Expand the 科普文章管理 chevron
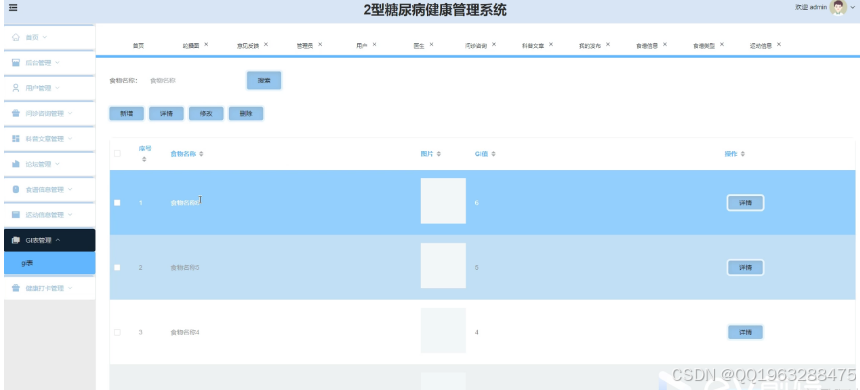 (x=70, y=139)
